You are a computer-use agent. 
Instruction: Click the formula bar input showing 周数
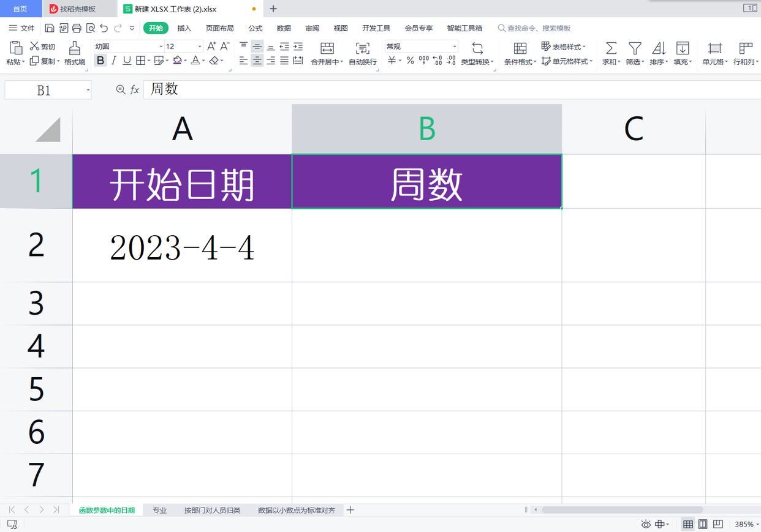point(452,89)
